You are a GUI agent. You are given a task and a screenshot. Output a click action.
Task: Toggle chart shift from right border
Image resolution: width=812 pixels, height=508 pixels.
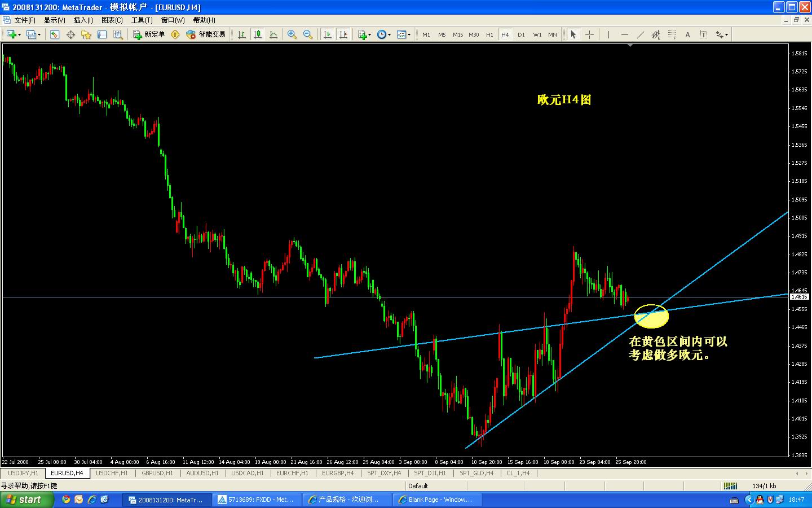(x=343, y=34)
